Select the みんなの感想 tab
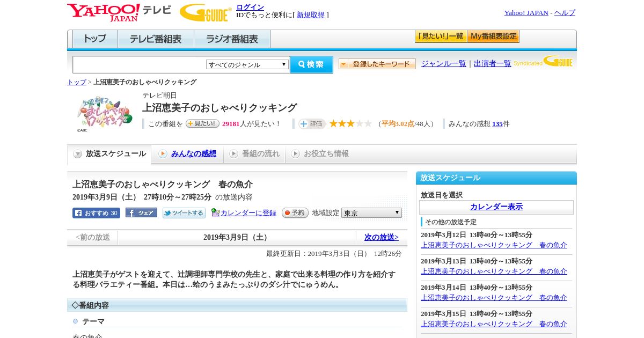Viewport: 644px width, 338px height. coord(188,154)
